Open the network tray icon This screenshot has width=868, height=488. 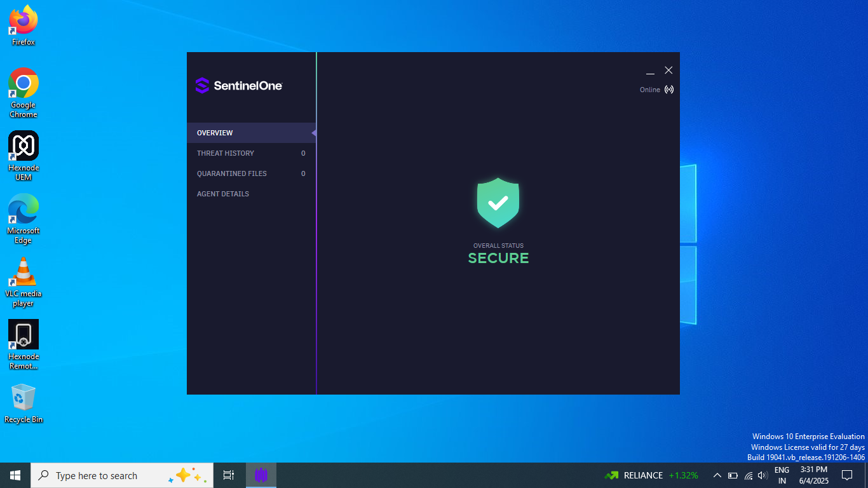(x=749, y=475)
